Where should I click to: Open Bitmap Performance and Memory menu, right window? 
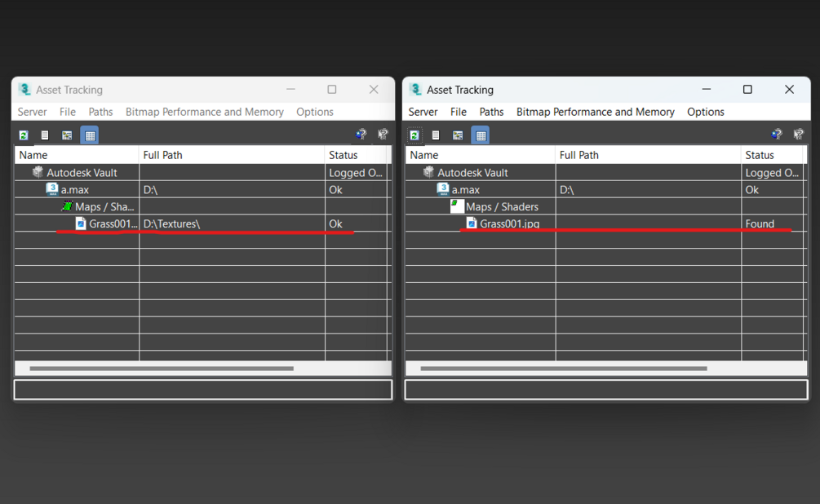point(595,112)
